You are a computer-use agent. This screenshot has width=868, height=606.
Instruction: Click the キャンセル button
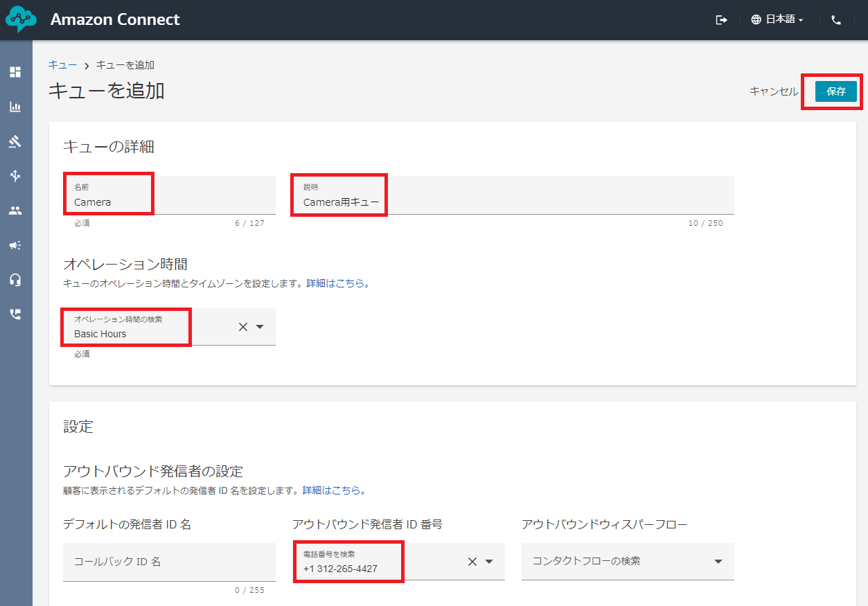pyautogui.click(x=774, y=91)
